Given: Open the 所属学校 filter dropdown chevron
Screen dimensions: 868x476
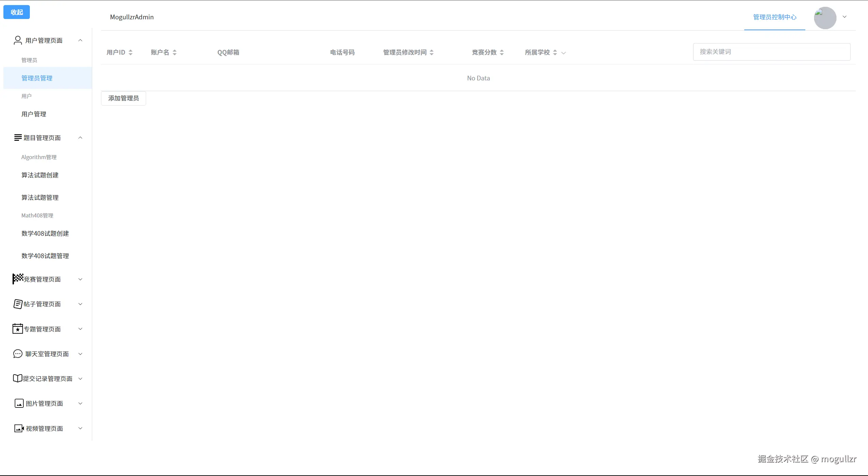Looking at the screenshot, I should (x=564, y=53).
